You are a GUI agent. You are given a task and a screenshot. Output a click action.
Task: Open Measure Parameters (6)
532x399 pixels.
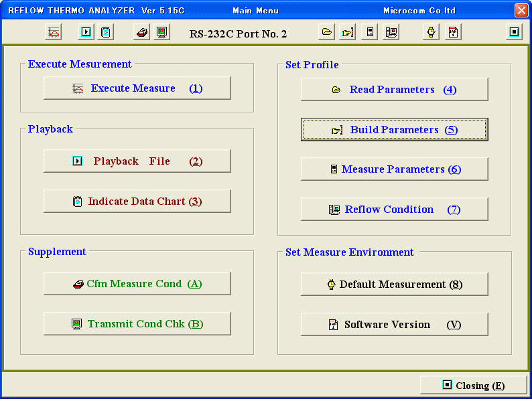(x=395, y=169)
